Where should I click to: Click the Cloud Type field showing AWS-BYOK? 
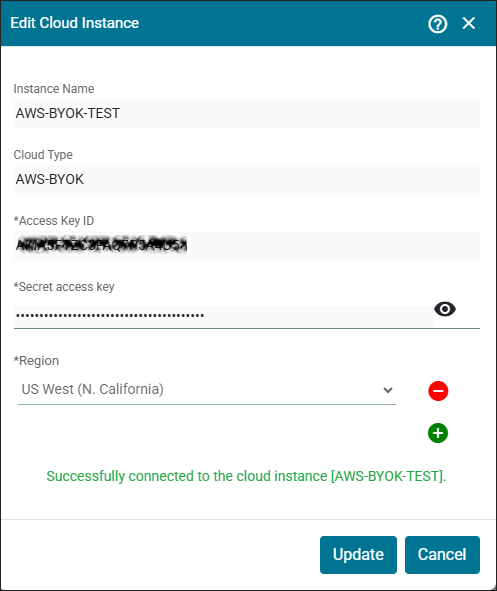pyautogui.click(x=247, y=179)
